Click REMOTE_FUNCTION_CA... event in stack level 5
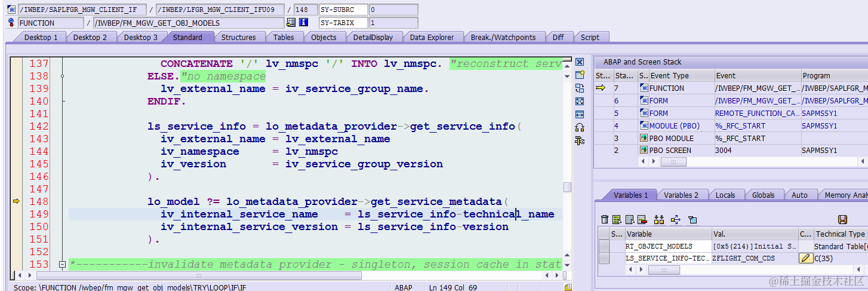Viewport: 868px width, 291px height. [x=757, y=113]
